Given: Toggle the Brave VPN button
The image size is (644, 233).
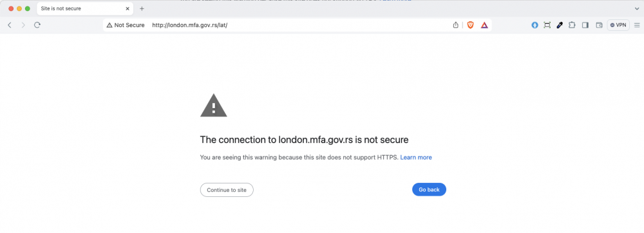Looking at the screenshot, I should (618, 25).
